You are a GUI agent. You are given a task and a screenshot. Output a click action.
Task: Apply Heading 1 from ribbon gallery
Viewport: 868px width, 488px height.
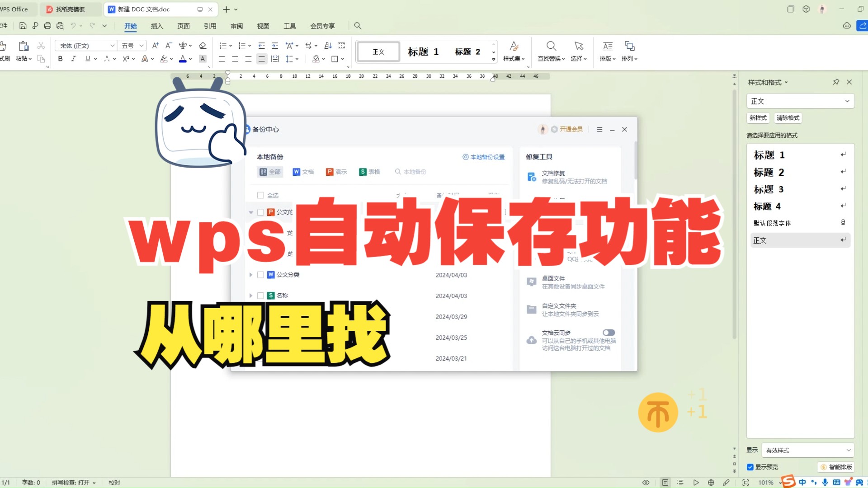point(423,52)
